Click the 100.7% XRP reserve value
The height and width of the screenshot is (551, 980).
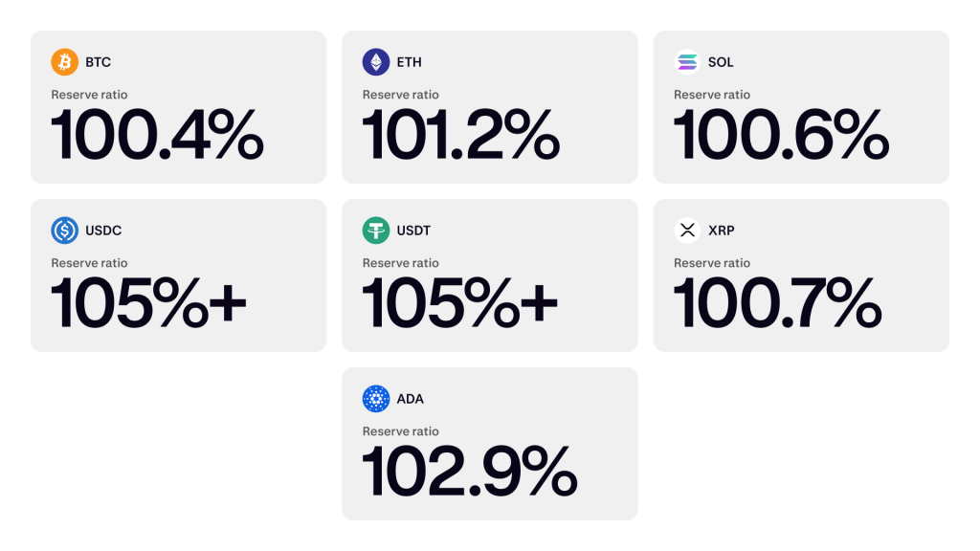tap(778, 302)
